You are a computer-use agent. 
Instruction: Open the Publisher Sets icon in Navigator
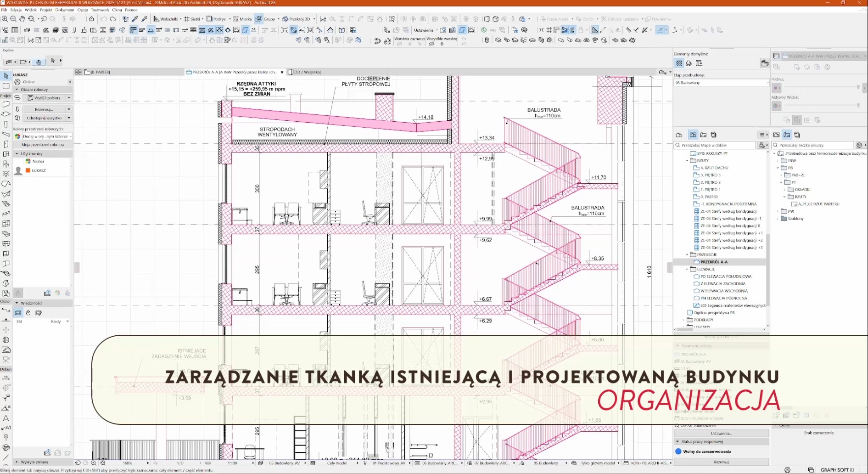coord(714,135)
